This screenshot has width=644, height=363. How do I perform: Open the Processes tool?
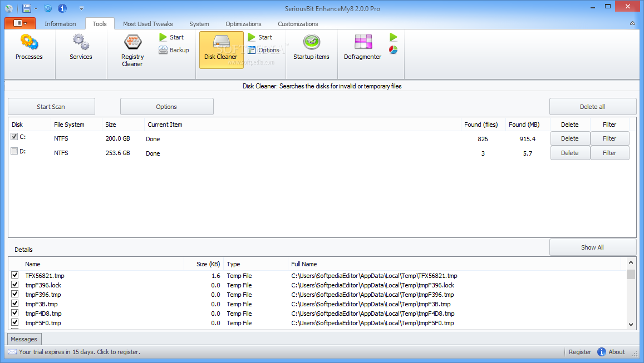[29, 48]
